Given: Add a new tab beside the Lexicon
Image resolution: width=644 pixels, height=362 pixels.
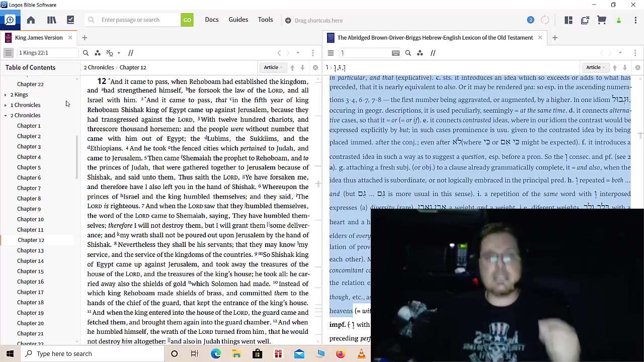Looking at the screenshot, I should (555, 38).
